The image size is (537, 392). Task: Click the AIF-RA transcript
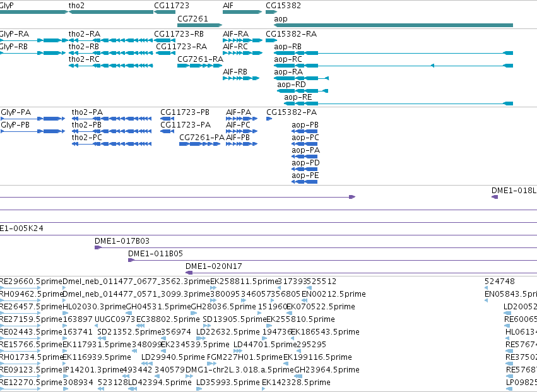click(242, 40)
